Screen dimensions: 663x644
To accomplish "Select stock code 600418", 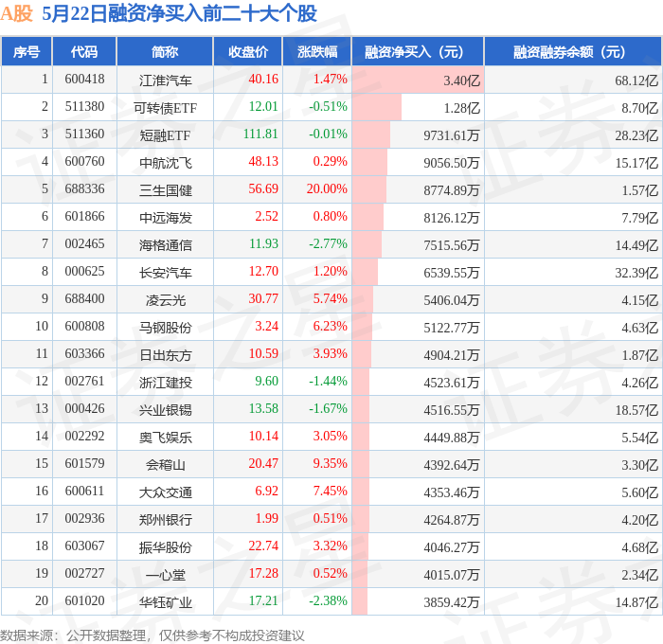I will pyautogui.click(x=84, y=79).
